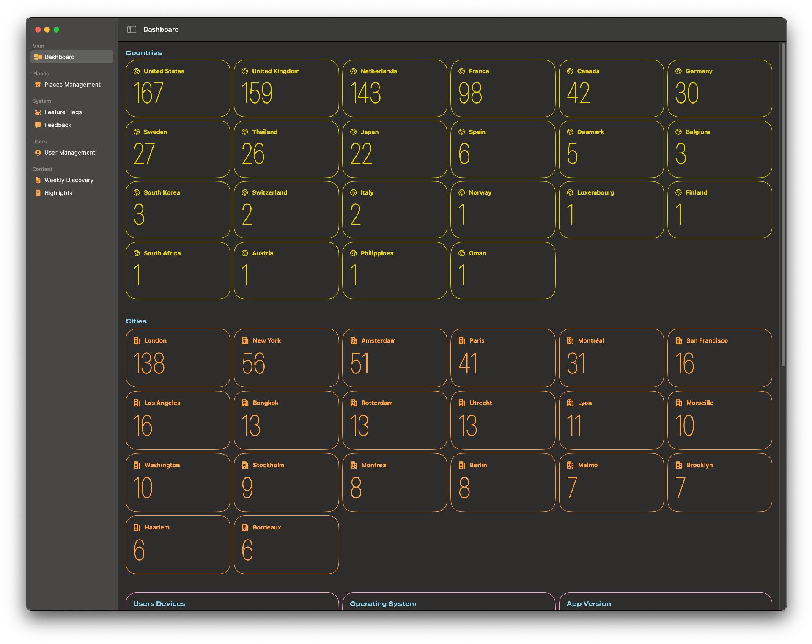This screenshot has height=644, width=812.
Task: Click the Los Angeles city card
Action: click(x=178, y=420)
